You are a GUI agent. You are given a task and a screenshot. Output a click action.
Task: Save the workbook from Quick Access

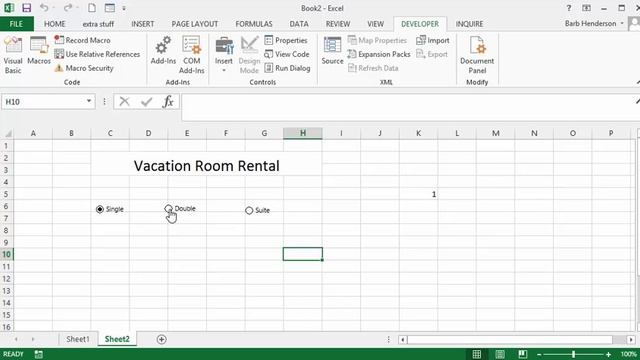27,8
